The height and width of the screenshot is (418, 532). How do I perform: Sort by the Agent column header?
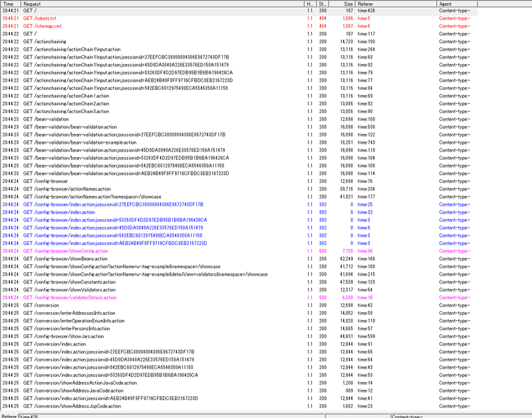(457, 4)
